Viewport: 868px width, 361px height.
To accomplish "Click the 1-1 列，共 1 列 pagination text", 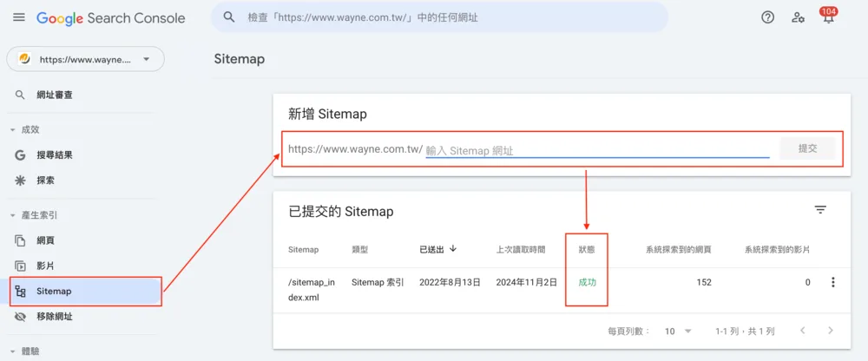I will tap(745, 331).
